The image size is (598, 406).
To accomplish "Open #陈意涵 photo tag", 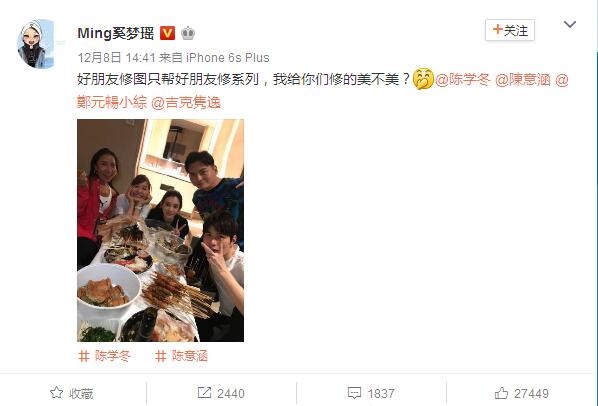I will [x=181, y=356].
